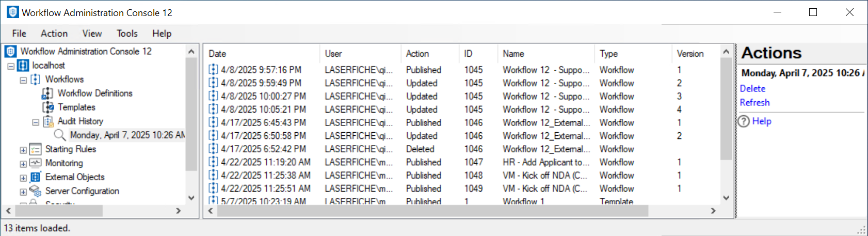Image resolution: width=868 pixels, height=236 pixels.
Task: Click the Delete action link
Action: [752, 89]
